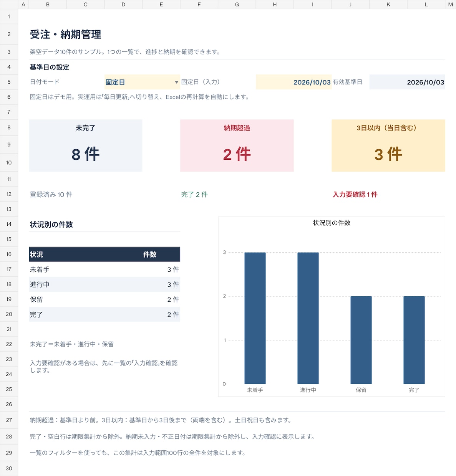This screenshot has width=456, height=476.
Task: Select column J header
Action: [350, 5]
